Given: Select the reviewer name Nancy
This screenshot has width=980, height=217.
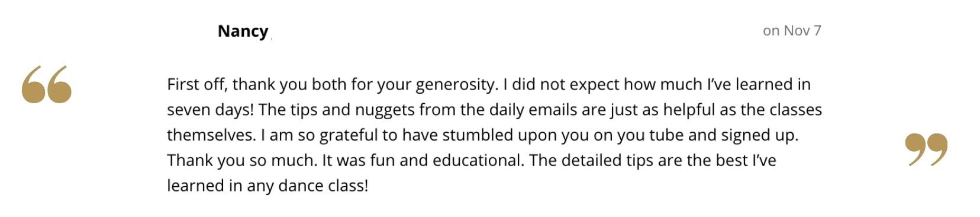Looking at the screenshot, I should point(243,31).
